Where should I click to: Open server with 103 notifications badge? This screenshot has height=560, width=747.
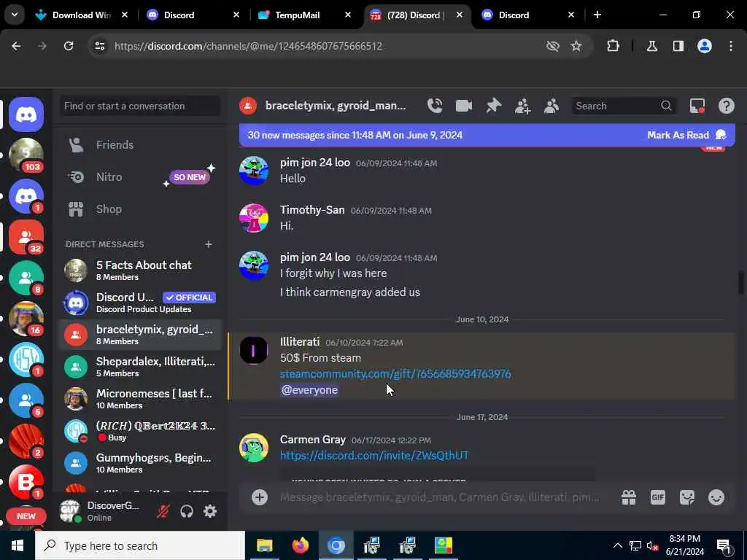26,155
